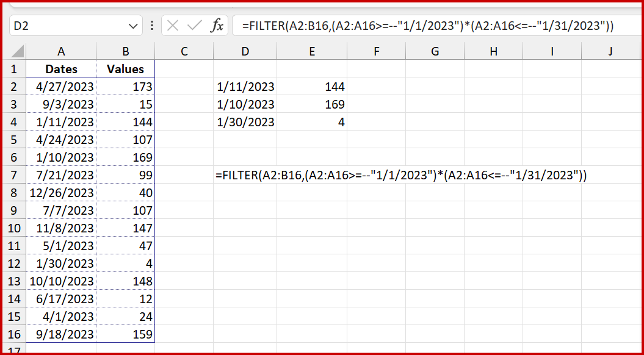Click cell A12 with date 1/30/2023
Screen dimensions: 644x355
pyautogui.click(x=61, y=263)
